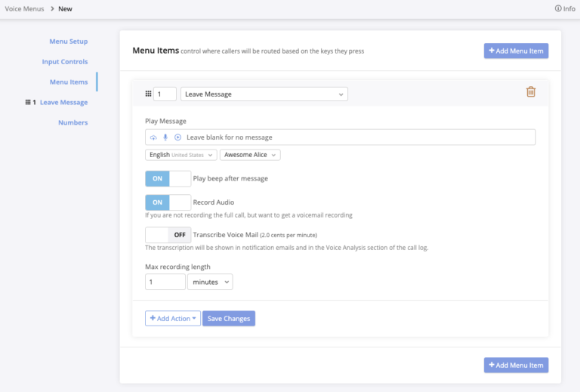This screenshot has height=392, width=580.
Task: Switch to Input Controls section
Action: [x=65, y=62]
